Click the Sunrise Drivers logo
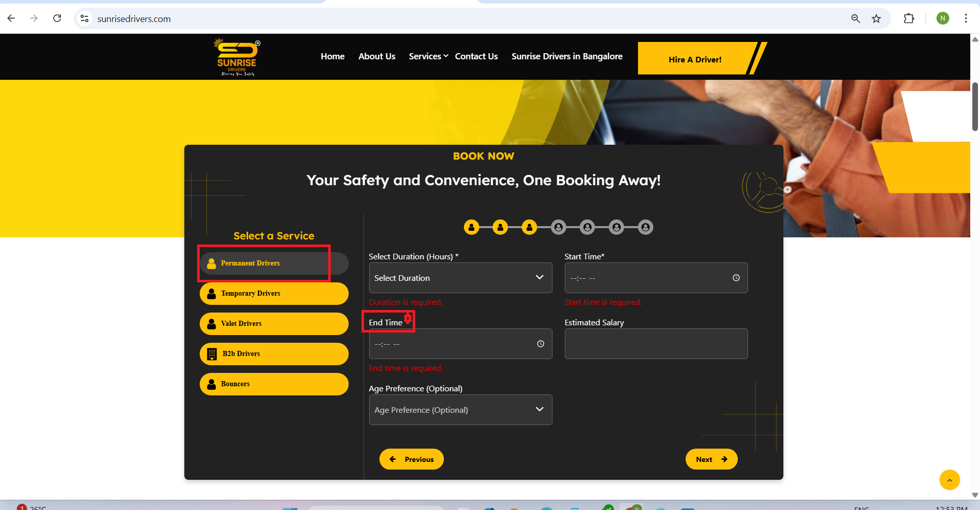This screenshot has height=510, width=980. (237, 57)
